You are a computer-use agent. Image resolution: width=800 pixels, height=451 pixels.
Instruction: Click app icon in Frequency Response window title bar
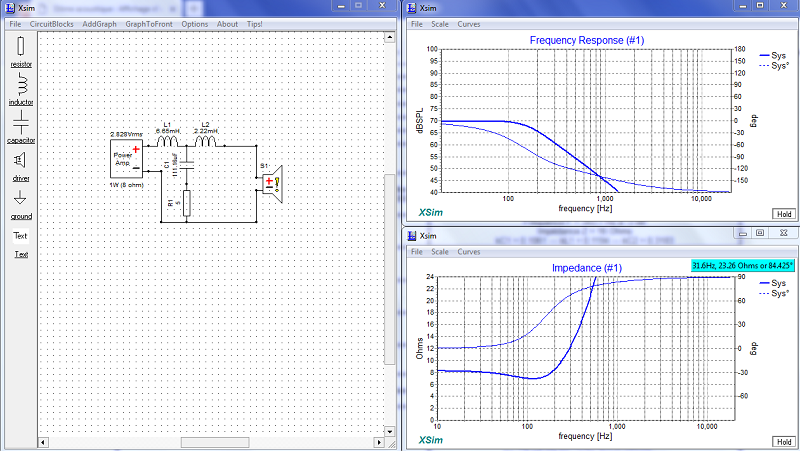(x=412, y=8)
